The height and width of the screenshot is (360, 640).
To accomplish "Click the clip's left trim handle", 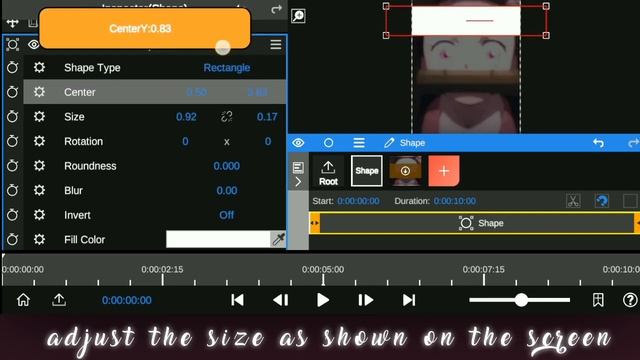I will [x=315, y=223].
